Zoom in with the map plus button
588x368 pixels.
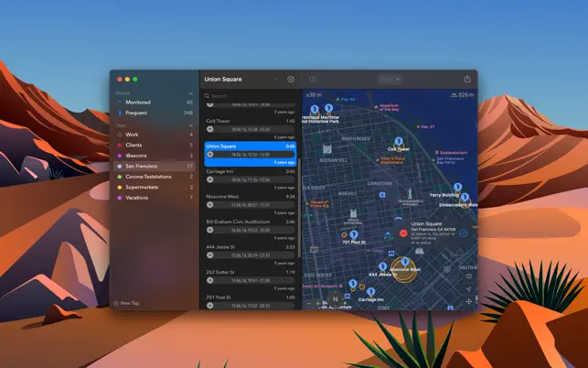318,303
